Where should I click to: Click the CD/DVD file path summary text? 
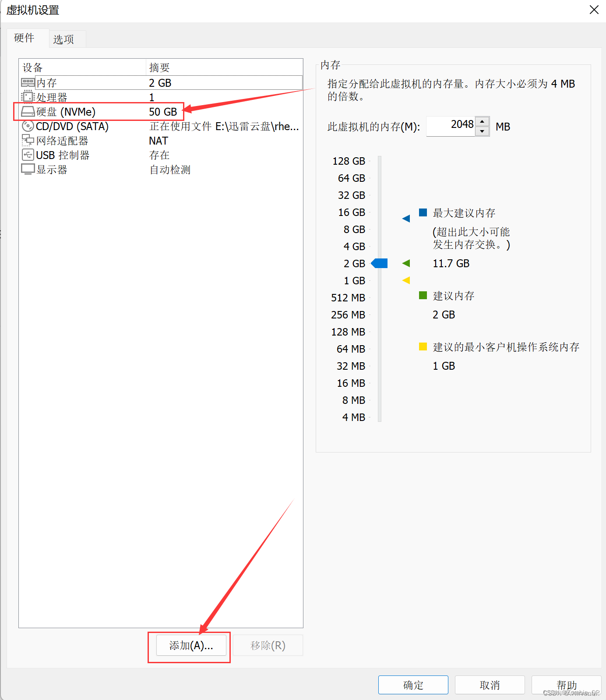pos(224,127)
